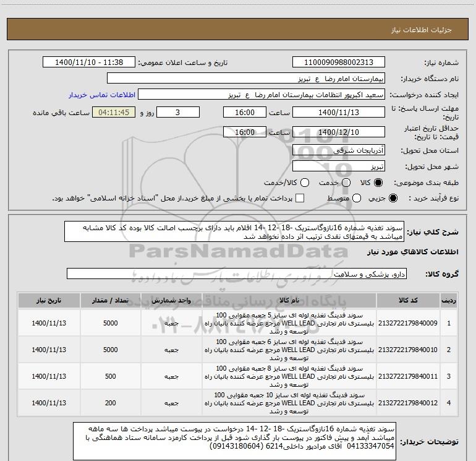Screen dimensions: 476x461
Task: Click the quantity 5000 cell in row 2
Action: (x=110, y=350)
